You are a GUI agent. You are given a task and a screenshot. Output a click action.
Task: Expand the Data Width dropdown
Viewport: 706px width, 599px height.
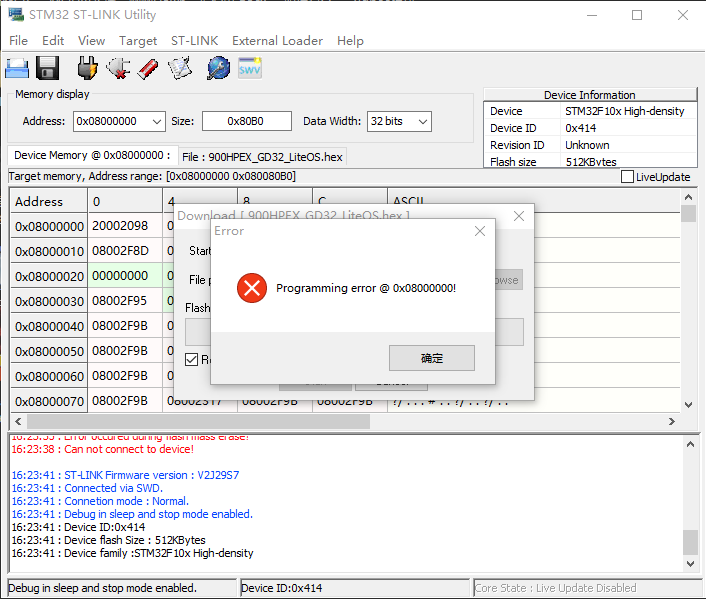pos(422,122)
